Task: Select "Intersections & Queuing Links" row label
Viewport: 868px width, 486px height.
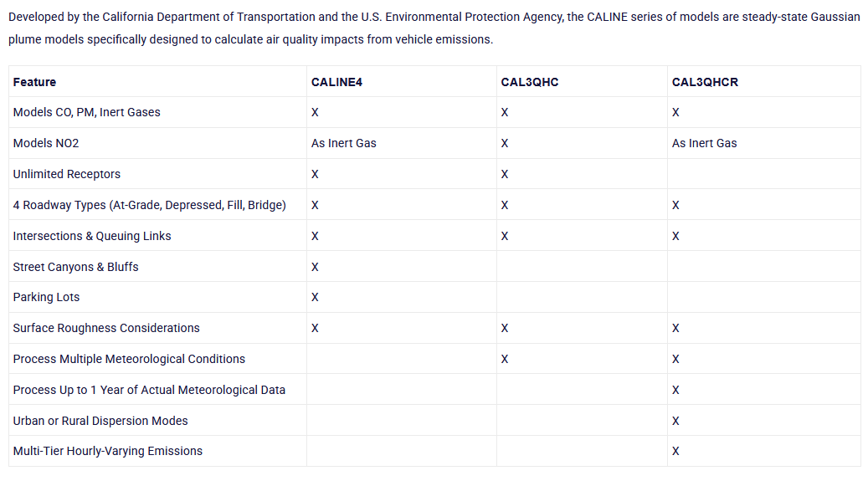Action: point(92,236)
